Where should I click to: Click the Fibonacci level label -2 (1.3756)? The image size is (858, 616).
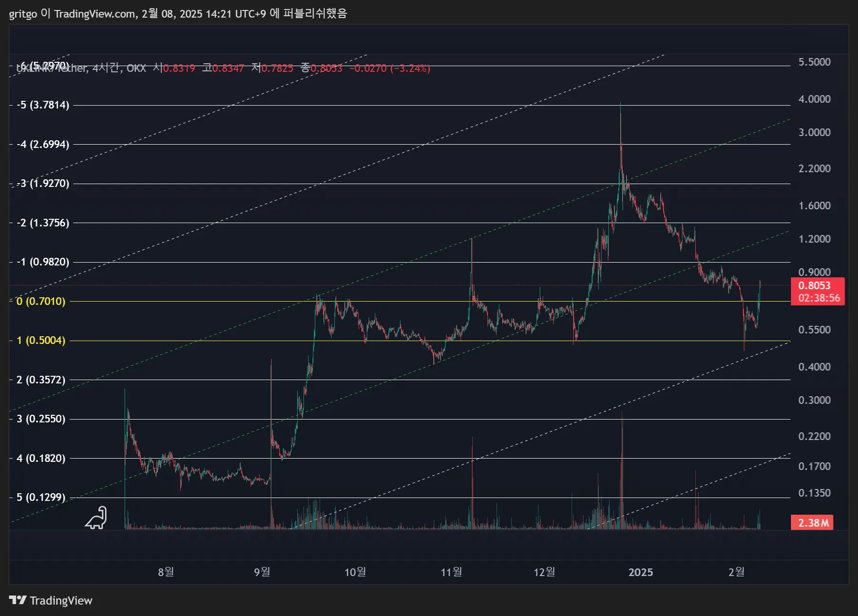pos(43,223)
